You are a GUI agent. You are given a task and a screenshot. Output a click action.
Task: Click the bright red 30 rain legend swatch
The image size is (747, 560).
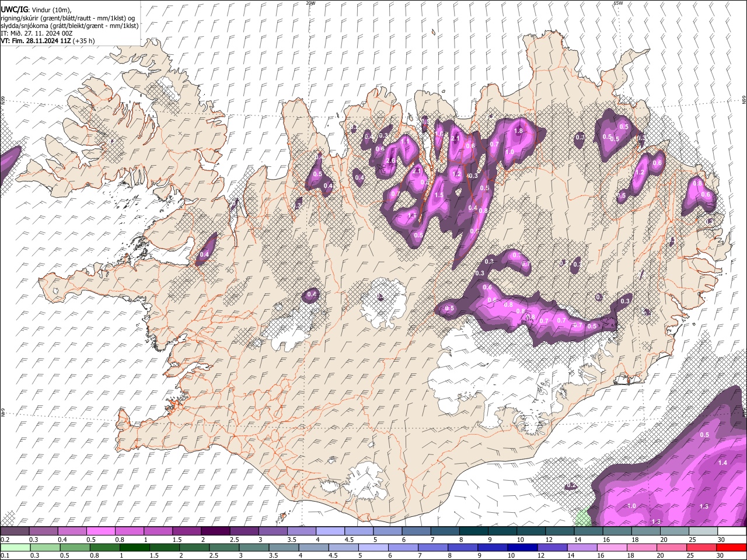[x=731, y=547]
